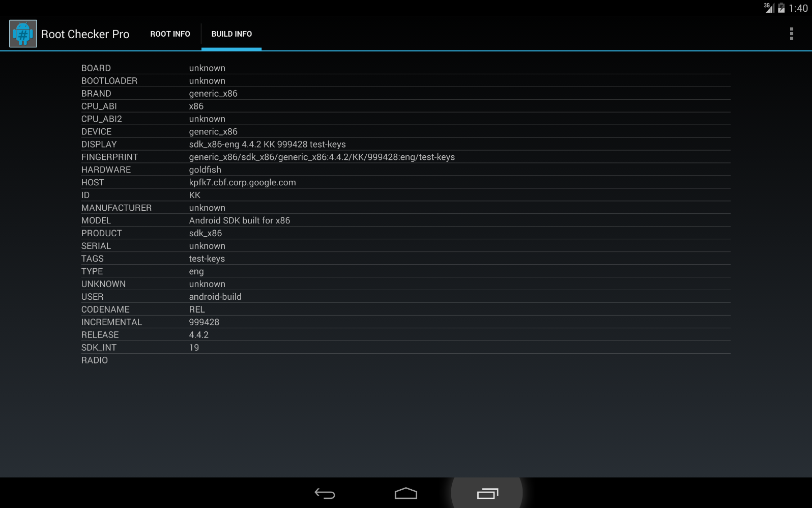Tap the DEVICE value generic_x86

[213, 132]
